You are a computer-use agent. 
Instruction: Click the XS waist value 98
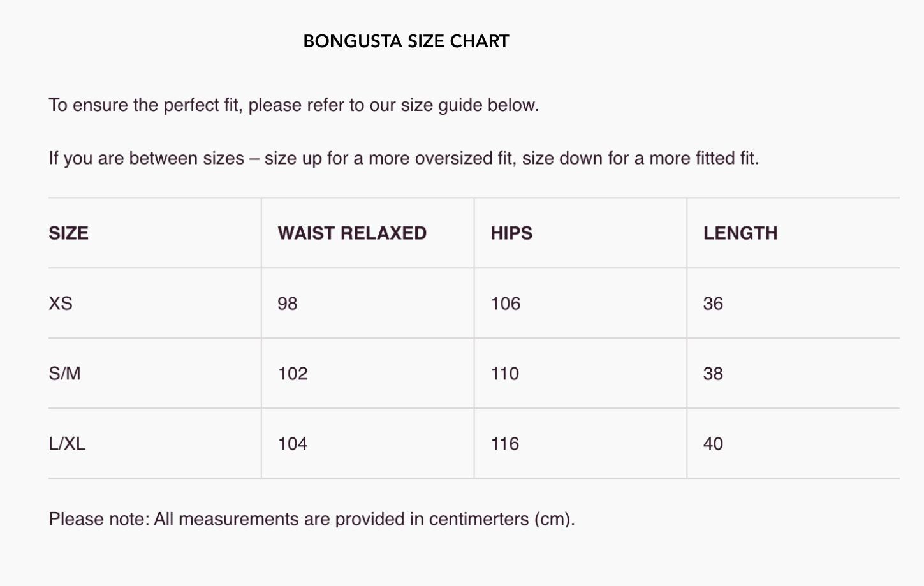point(288,304)
